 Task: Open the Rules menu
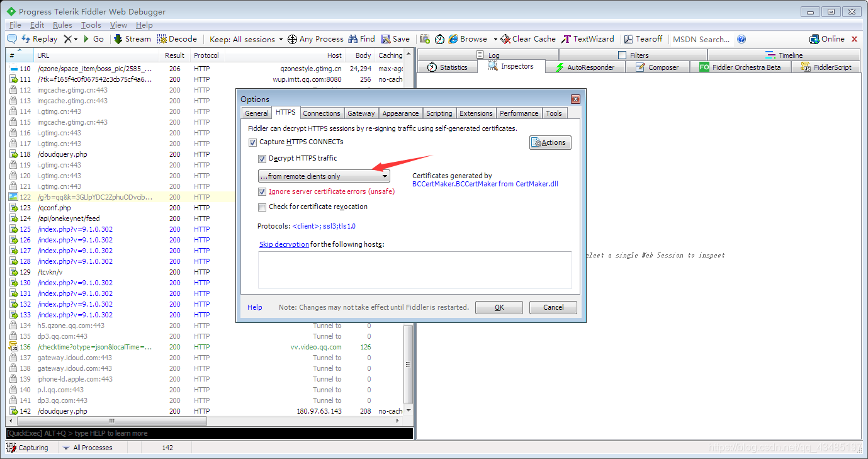click(62, 25)
